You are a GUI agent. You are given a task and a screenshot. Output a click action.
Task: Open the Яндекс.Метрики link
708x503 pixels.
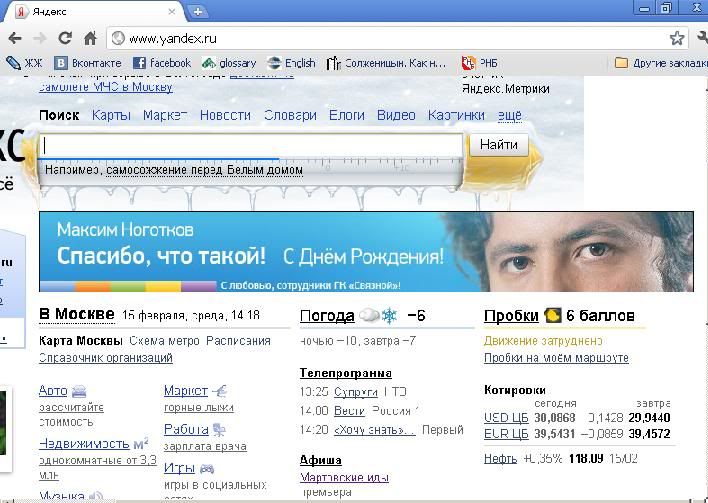tap(506, 89)
